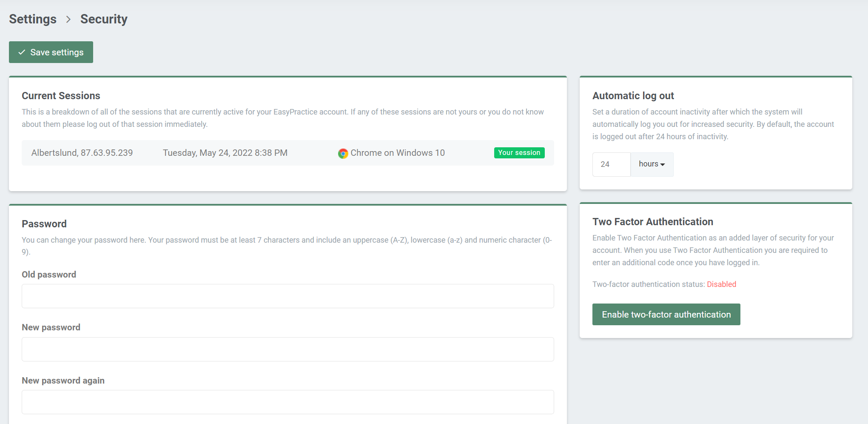Image resolution: width=868 pixels, height=424 pixels.
Task: Focus the Old password field
Action: click(288, 296)
